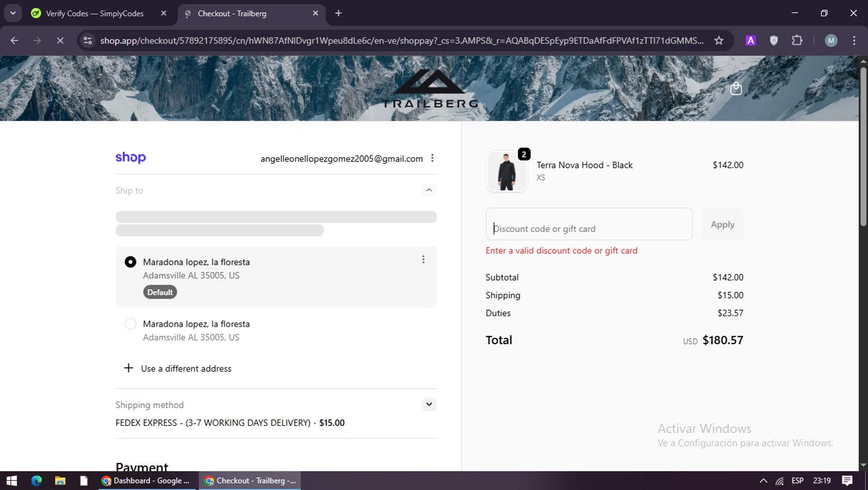The height and width of the screenshot is (490, 868).
Task: Open the M profile avatar
Action: [831, 40]
